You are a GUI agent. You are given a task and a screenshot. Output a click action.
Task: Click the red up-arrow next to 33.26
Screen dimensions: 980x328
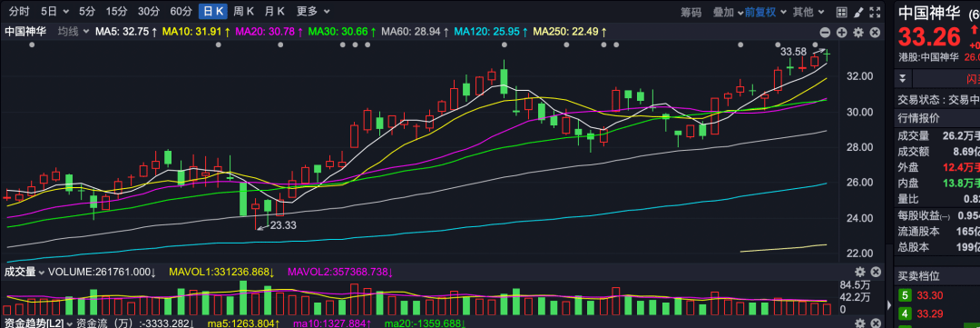pyautogui.click(x=975, y=31)
